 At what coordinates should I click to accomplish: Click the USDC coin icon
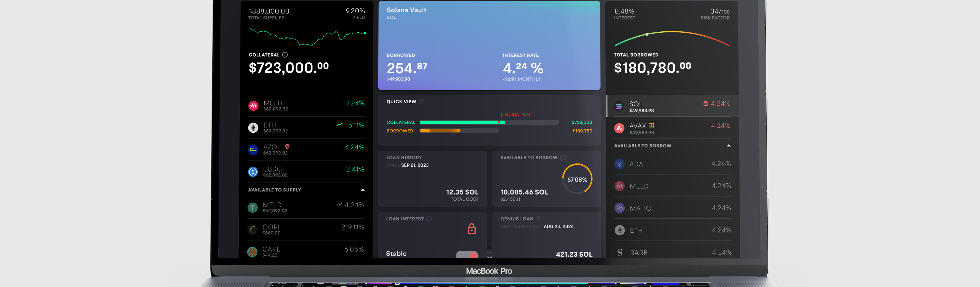click(253, 172)
